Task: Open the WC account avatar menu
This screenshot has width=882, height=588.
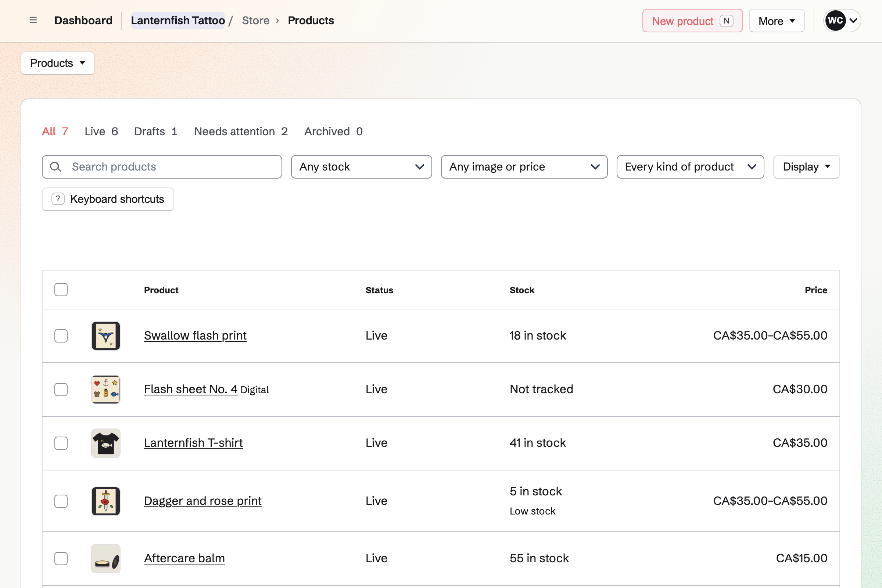Action: (842, 20)
